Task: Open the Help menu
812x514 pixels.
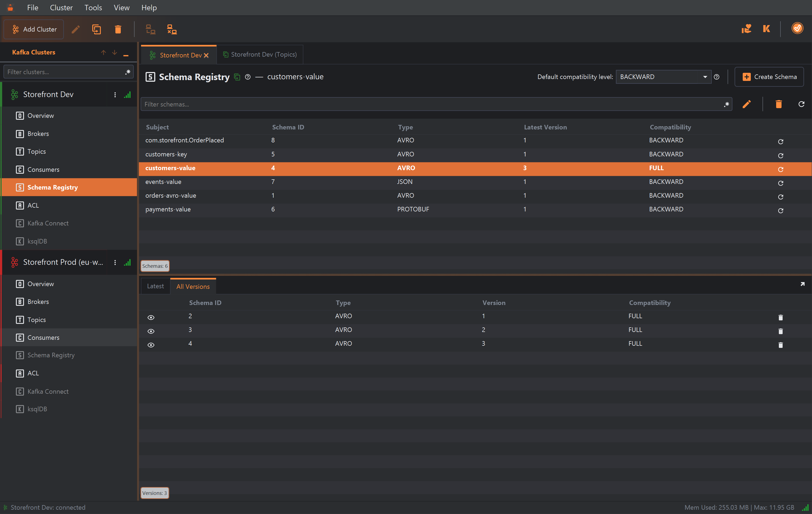Action: point(149,8)
